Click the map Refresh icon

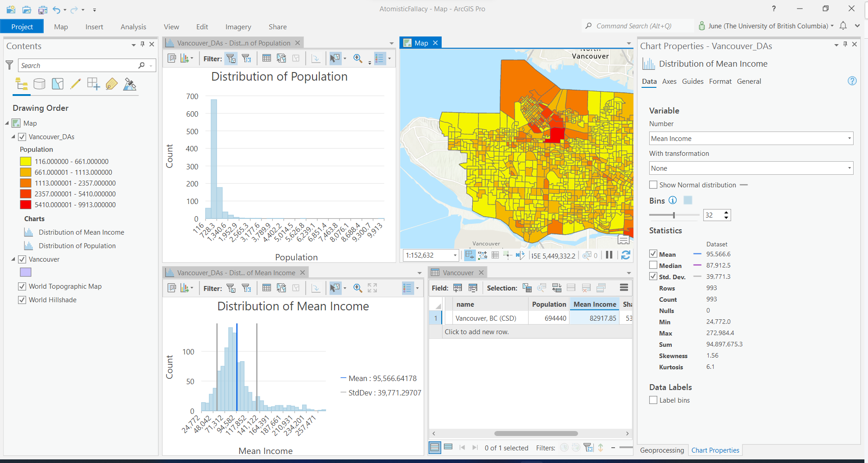pyautogui.click(x=625, y=255)
